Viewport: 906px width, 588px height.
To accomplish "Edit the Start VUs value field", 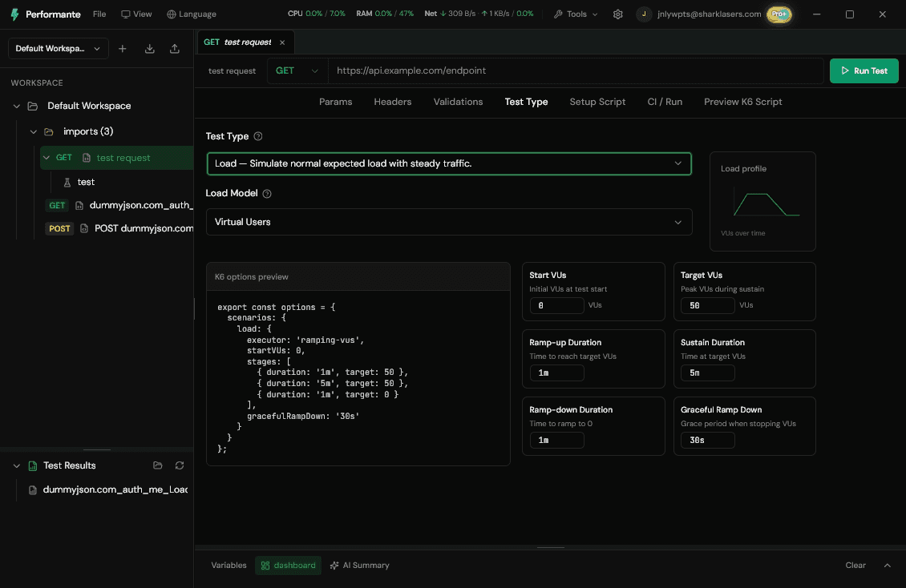I will coord(556,305).
